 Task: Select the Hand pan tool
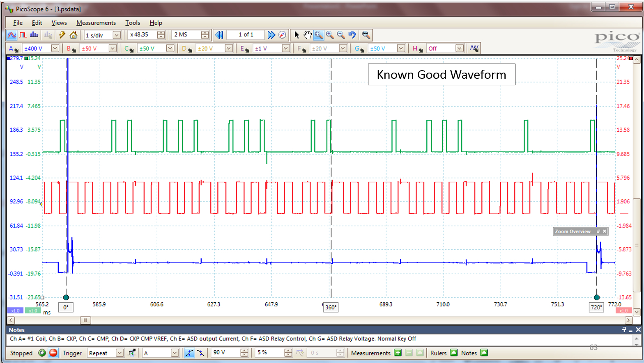[x=308, y=35]
